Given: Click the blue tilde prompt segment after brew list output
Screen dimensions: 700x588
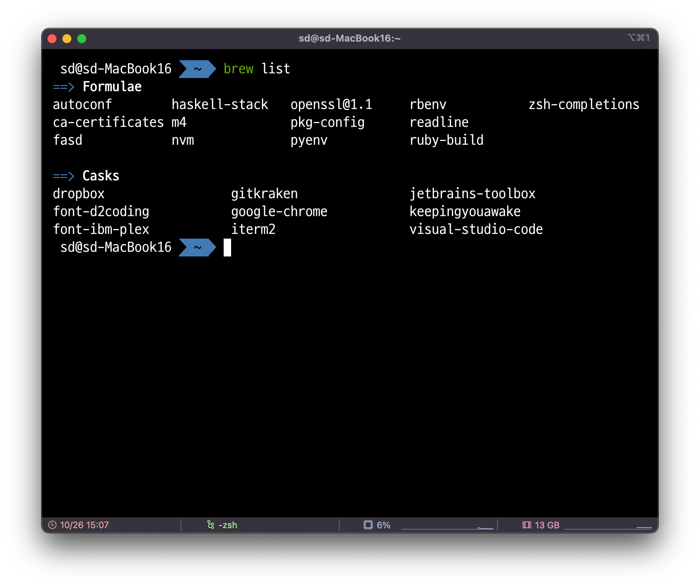Looking at the screenshot, I should pos(197,248).
